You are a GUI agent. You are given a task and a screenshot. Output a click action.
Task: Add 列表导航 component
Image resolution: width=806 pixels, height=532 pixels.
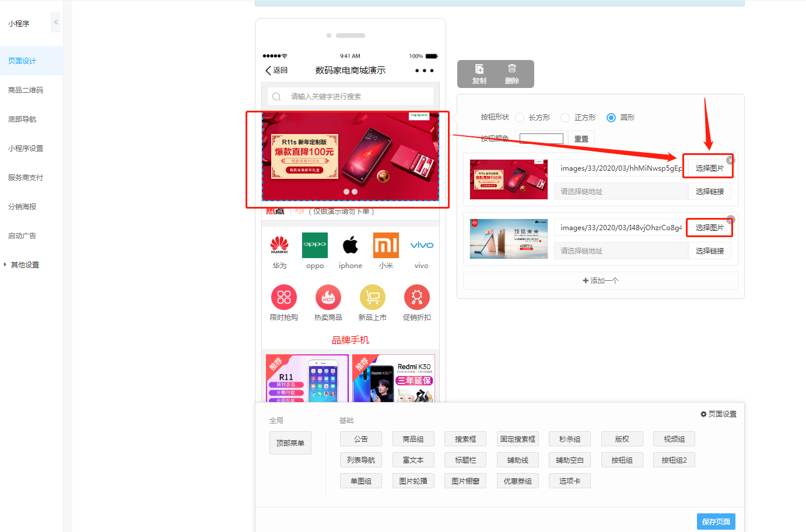(x=361, y=460)
